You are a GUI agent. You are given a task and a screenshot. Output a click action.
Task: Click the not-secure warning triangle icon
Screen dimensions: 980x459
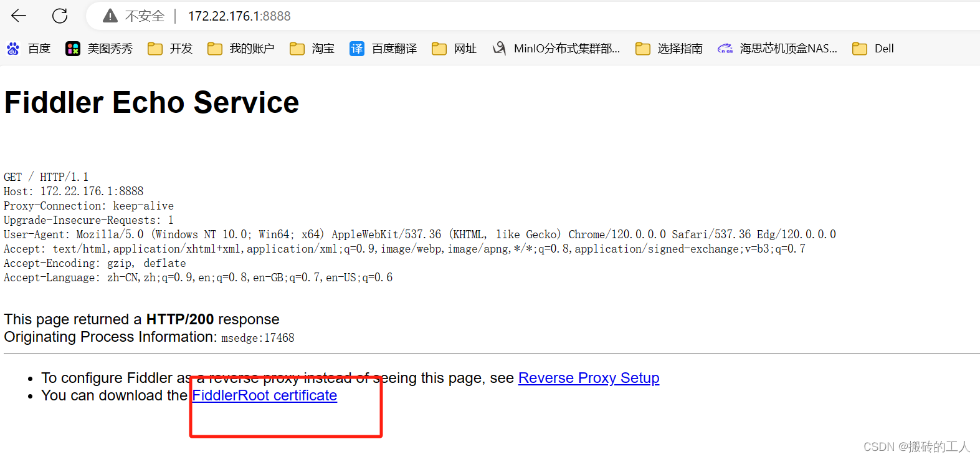tap(110, 16)
